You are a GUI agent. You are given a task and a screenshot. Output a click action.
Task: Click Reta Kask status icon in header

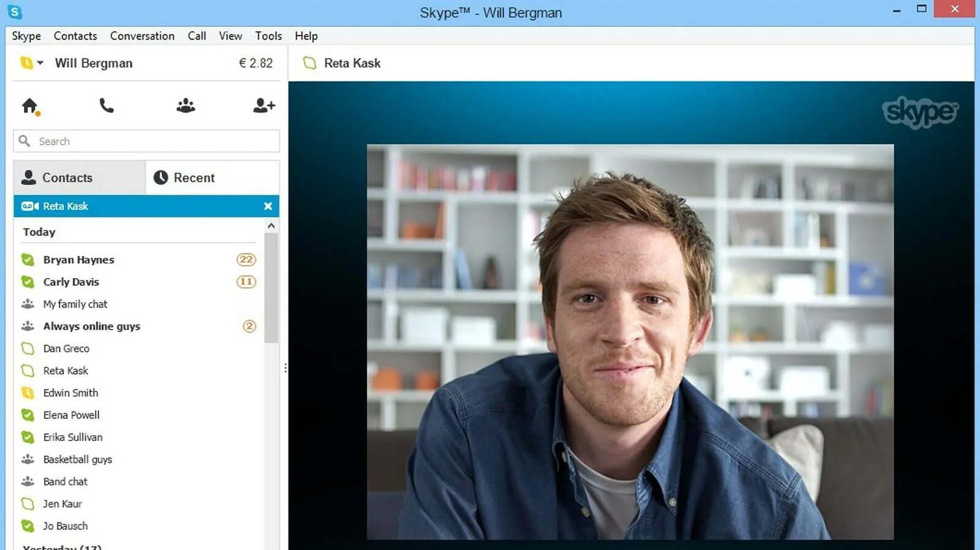310,63
